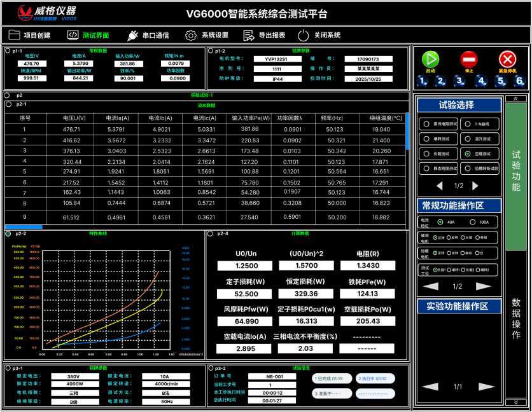Toggle the p1-2 铭牌参数 panel circle
Screen dimensions: 532x412
(x=211, y=51)
